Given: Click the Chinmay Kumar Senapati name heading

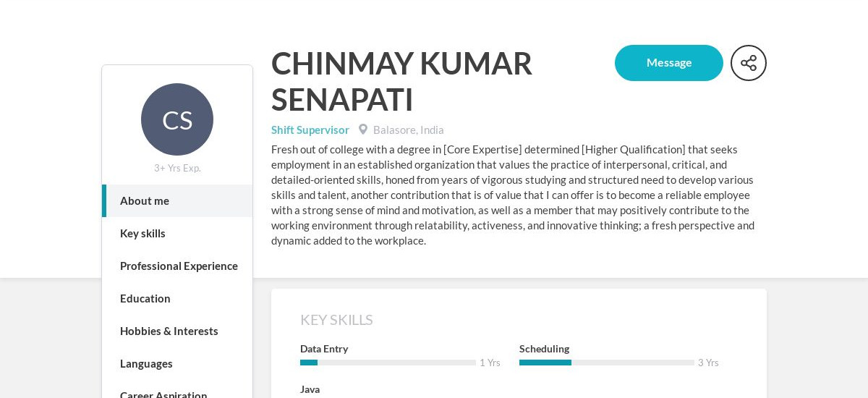Looking at the screenshot, I should click(401, 81).
